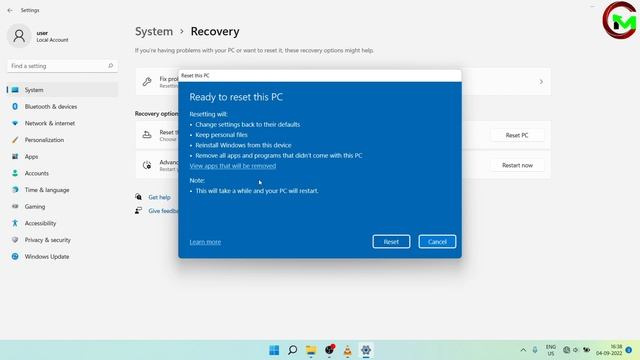
Task: Click the Network wifi icon in sidebar
Action: (x=15, y=123)
